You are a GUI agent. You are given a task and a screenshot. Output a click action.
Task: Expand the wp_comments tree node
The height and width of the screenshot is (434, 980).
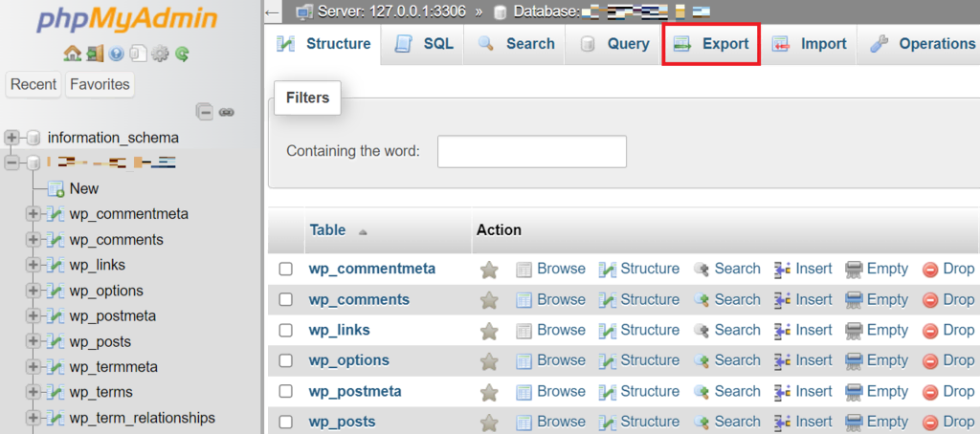(x=33, y=240)
